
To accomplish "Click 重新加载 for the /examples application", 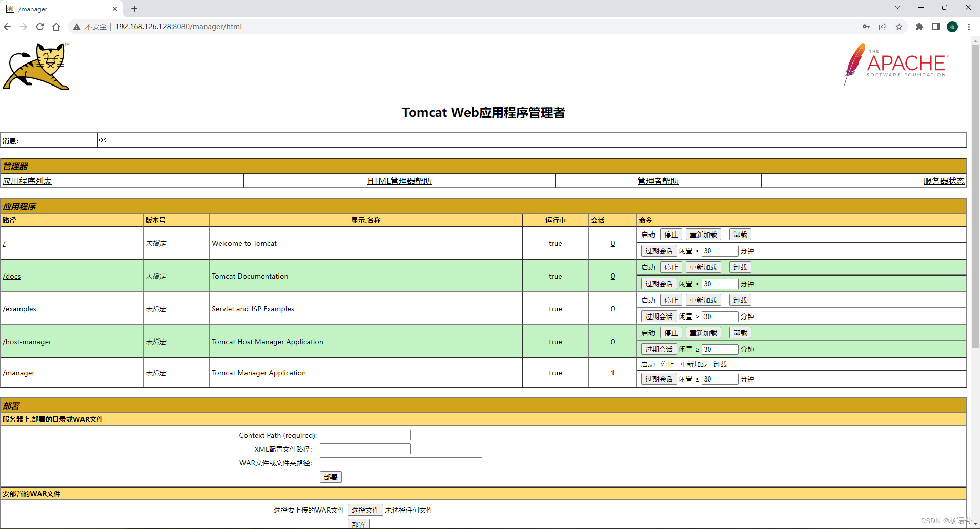I will tap(703, 300).
